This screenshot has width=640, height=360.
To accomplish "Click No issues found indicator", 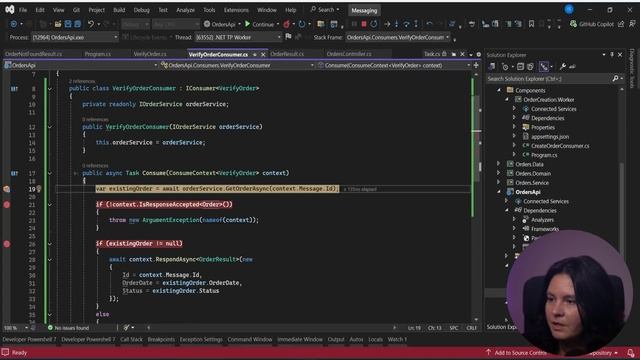I will pos(68,327).
